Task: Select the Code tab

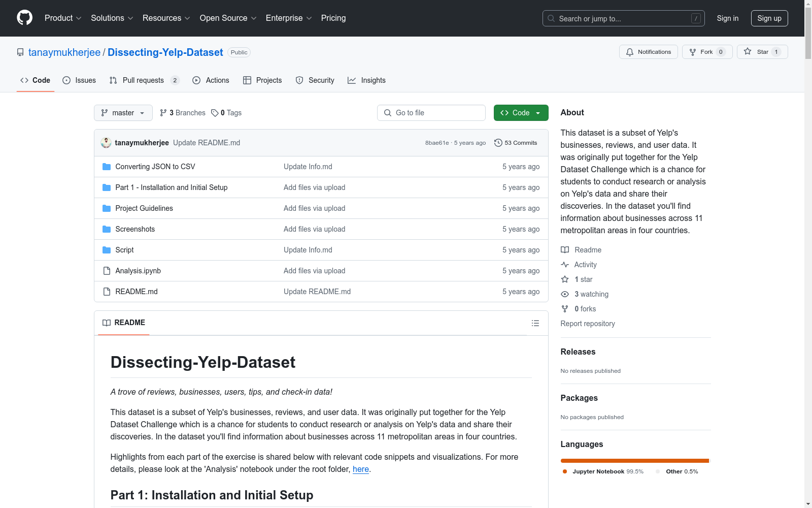Action: coord(36,80)
